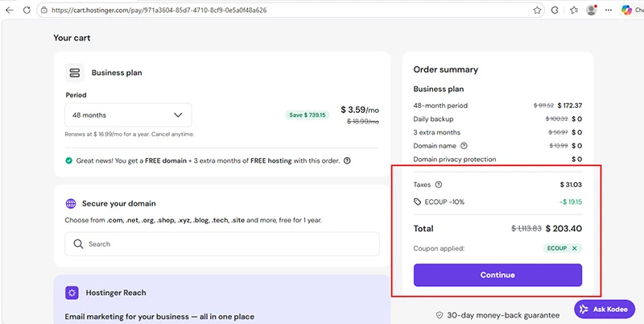644x324 pixels.
Task: Click the Hostinger Reach icon
Action: tap(72, 293)
